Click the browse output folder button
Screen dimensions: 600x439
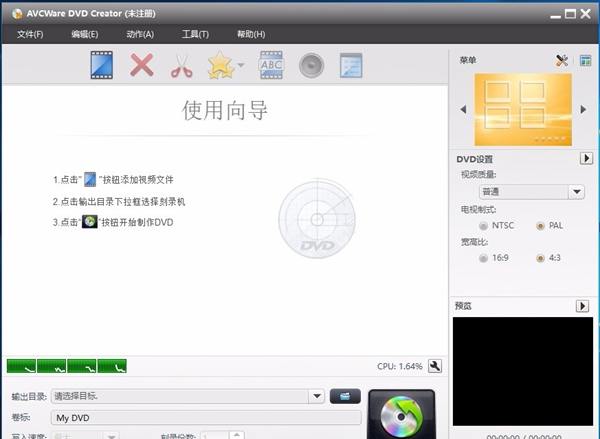[x=345, y=396]
